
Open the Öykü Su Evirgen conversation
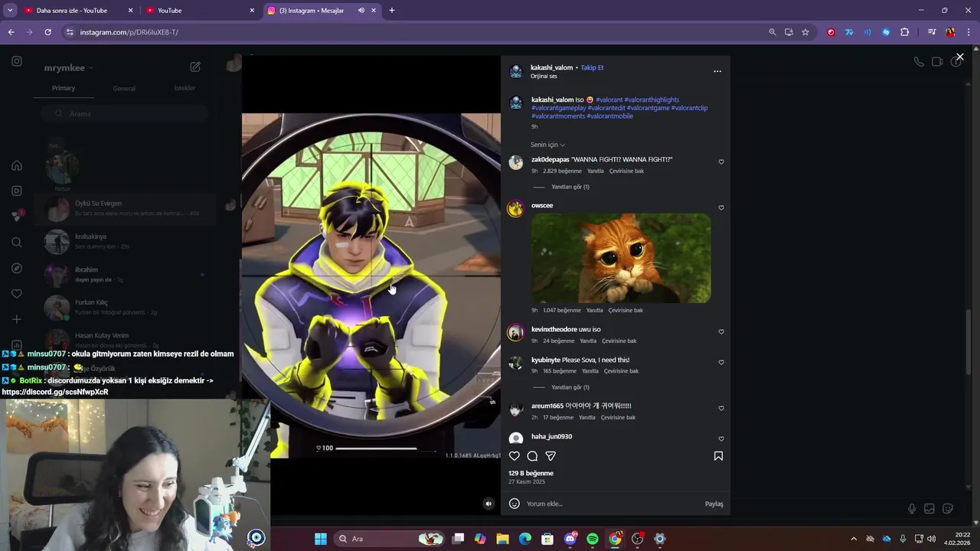(125, 208)
